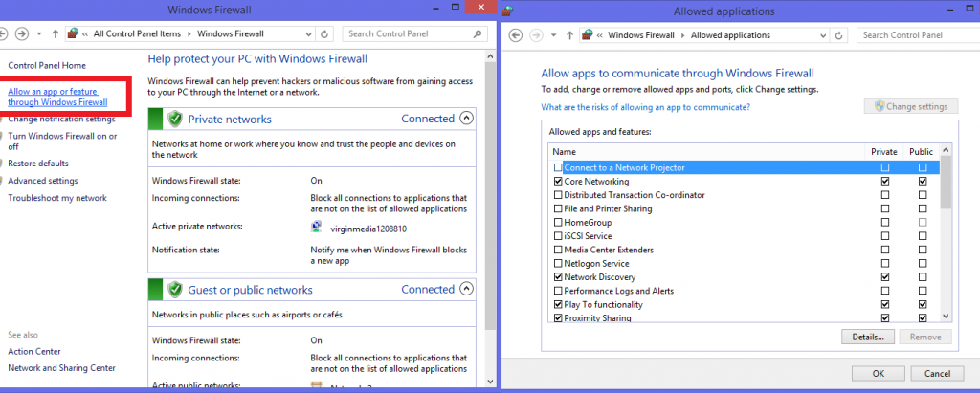Open recent locations dropdown in Allowed applications window

(x=553, y=35)
